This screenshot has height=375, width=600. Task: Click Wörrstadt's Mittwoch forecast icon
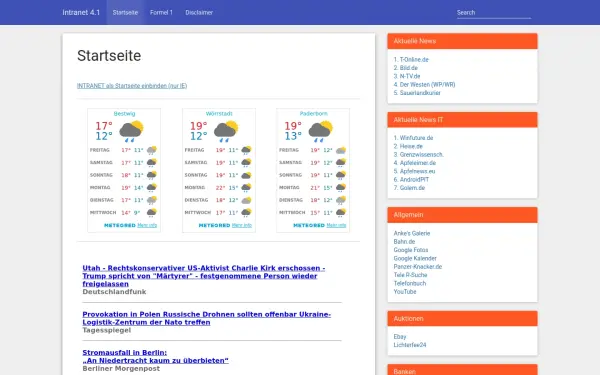246,212
